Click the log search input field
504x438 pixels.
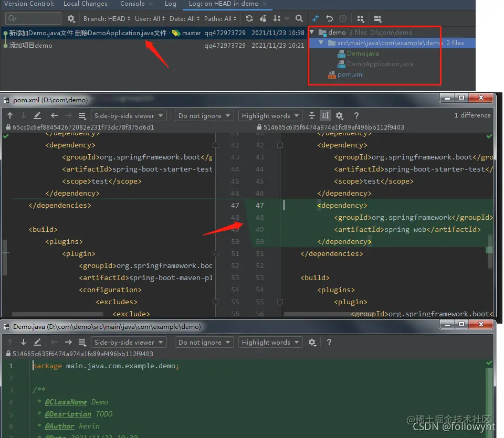pos(33,18)
